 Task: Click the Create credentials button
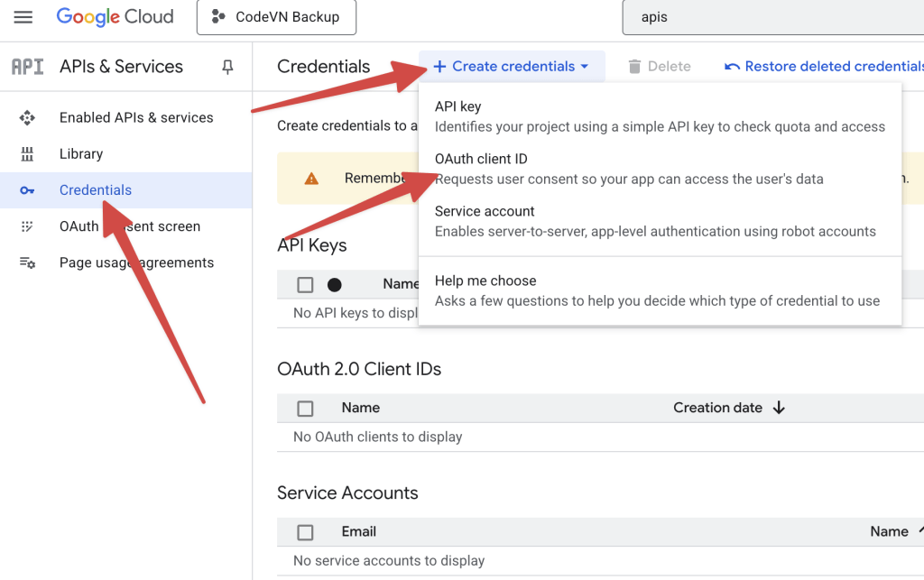(x=512, y=67)
